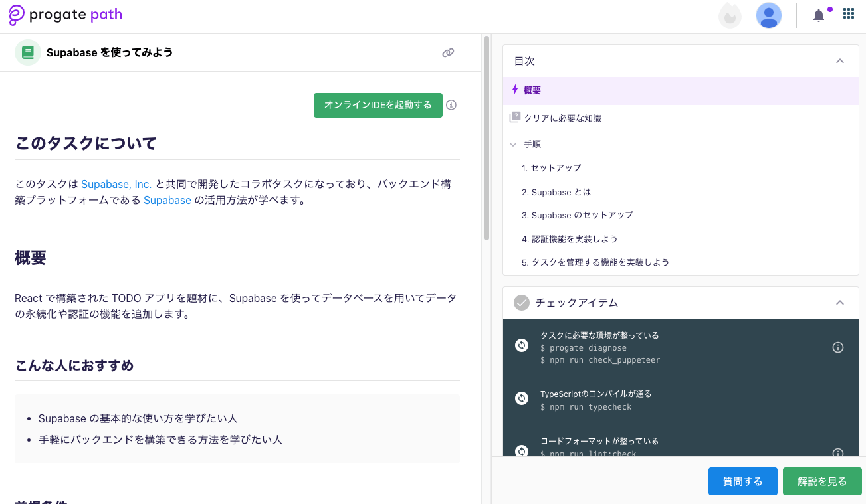The height and width of the screenshot is (504, 866).
Task: Click the info icon beside online IDE button
Action: coord(451,105)
